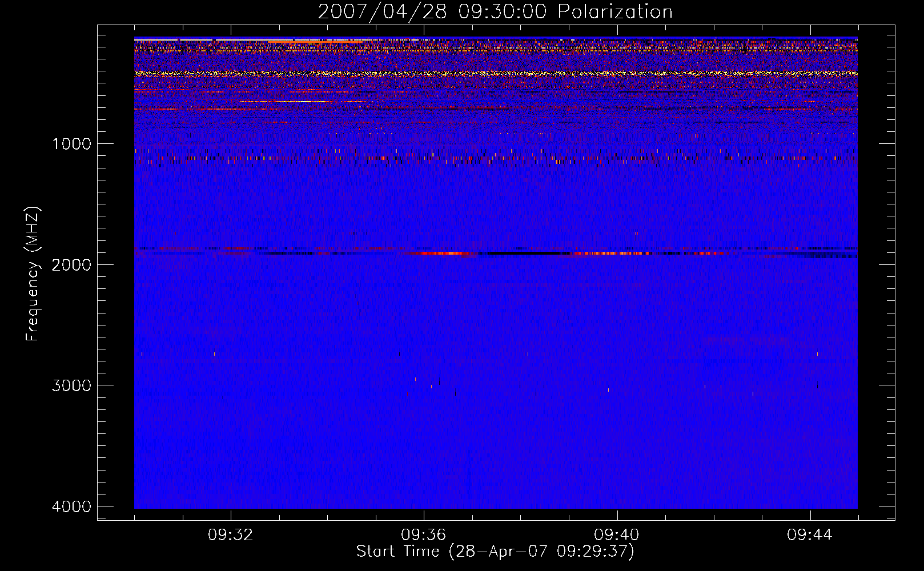Select the 2000 frequency tick label

point(71,264)
